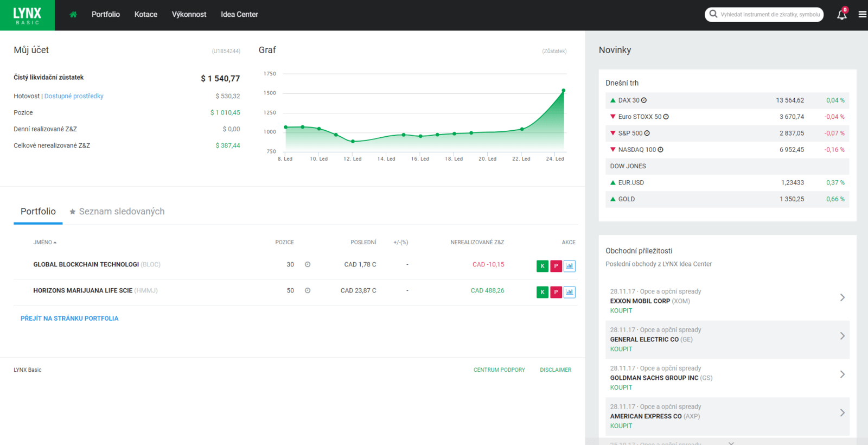Open the notification bell
868x445 pixels.
click(842, 15)
